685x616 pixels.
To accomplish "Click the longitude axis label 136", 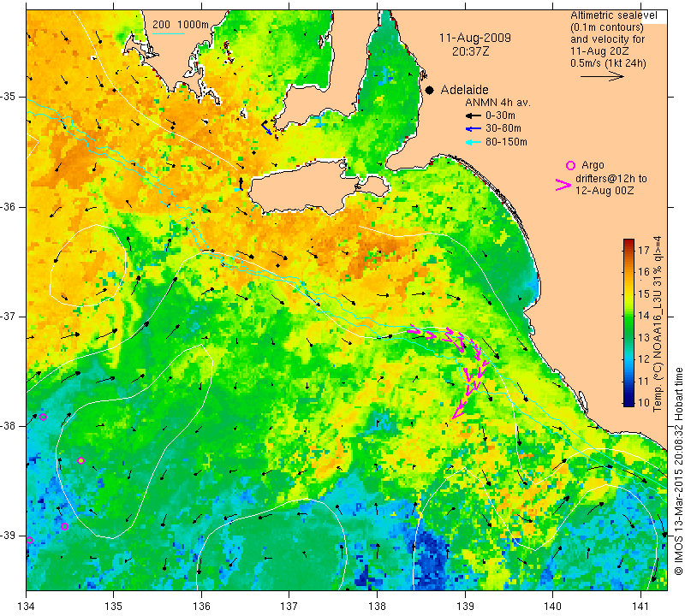I will 201,607.
